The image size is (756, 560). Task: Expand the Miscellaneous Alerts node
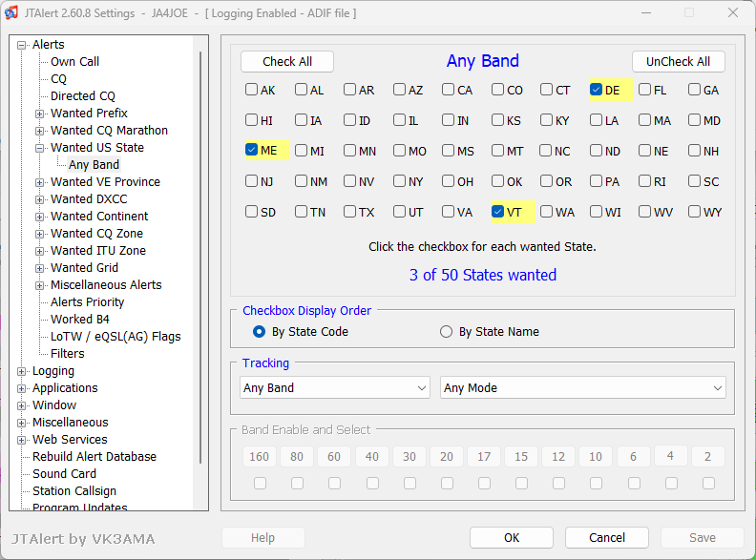point(39,286)
